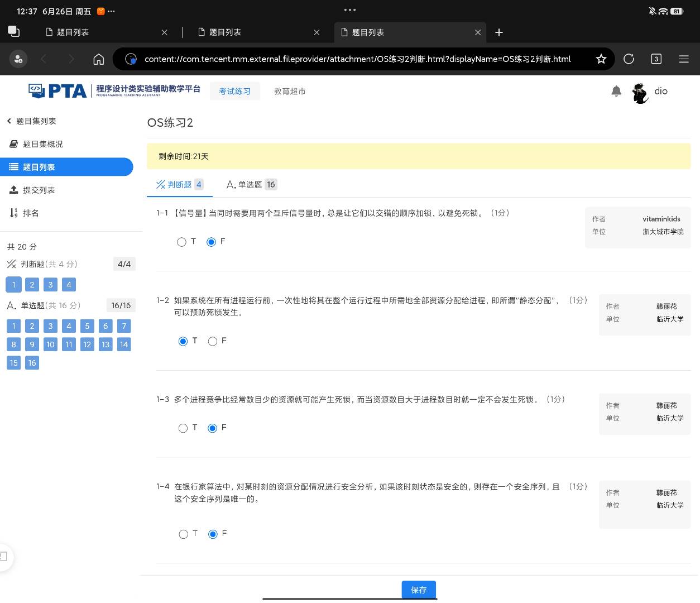This screenshot has height=603, width=700.
Task: Select T for question 1-1
Action: click(181, 242)
